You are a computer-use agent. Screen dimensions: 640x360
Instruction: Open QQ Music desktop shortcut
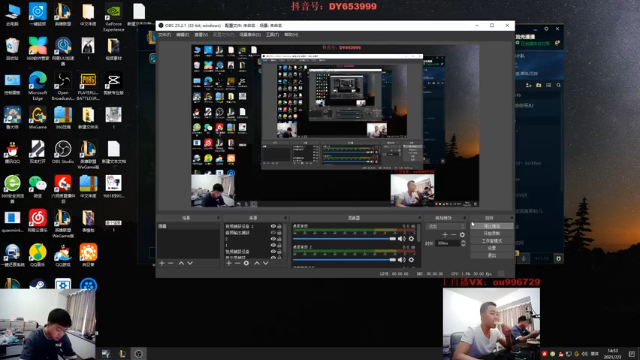tap(38, 255)
